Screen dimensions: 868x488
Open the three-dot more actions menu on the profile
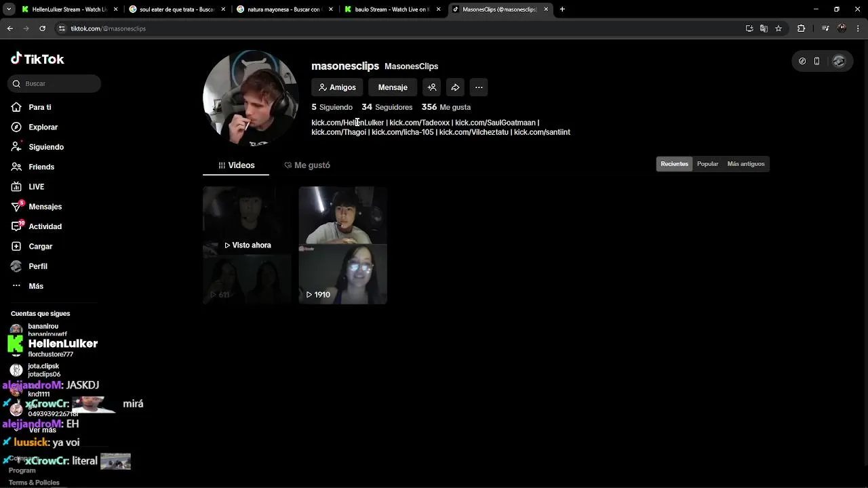click(x=479, y=87)
